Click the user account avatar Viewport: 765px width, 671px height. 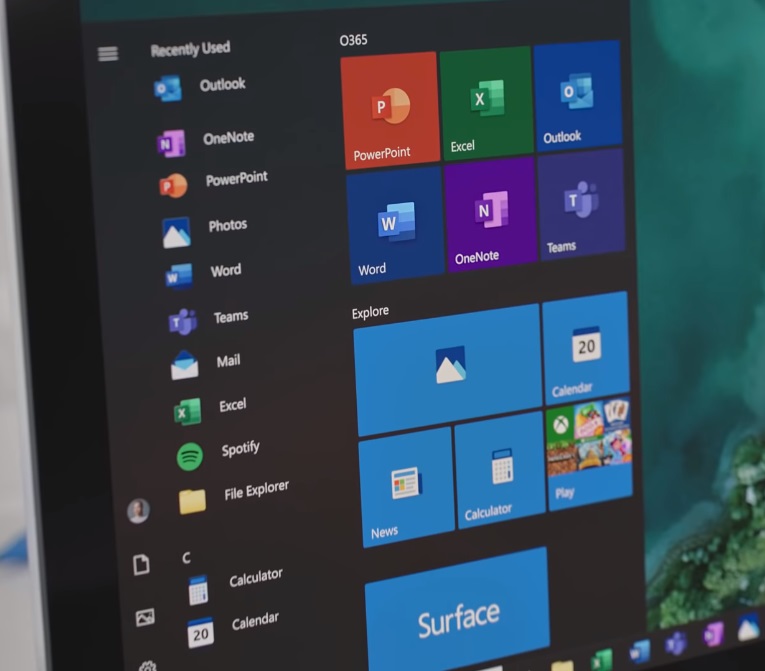139,511
